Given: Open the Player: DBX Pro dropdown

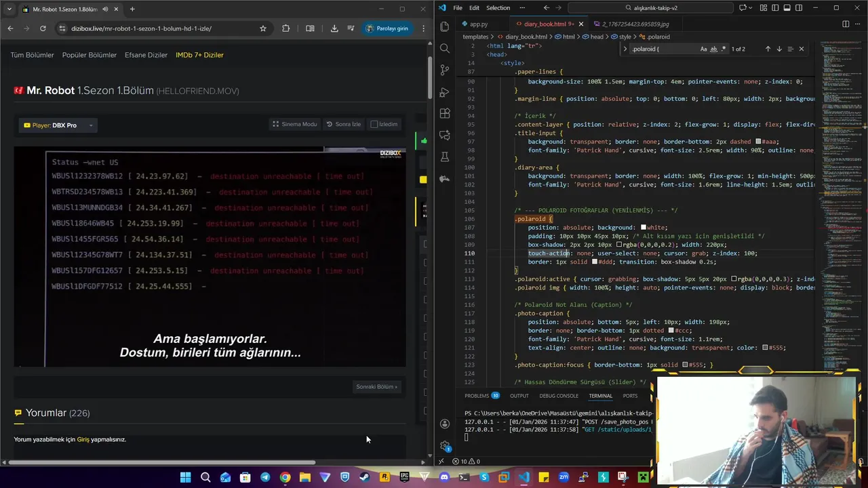Looking at the screenshot, I should pyautogui.click(x=58, y=125).
